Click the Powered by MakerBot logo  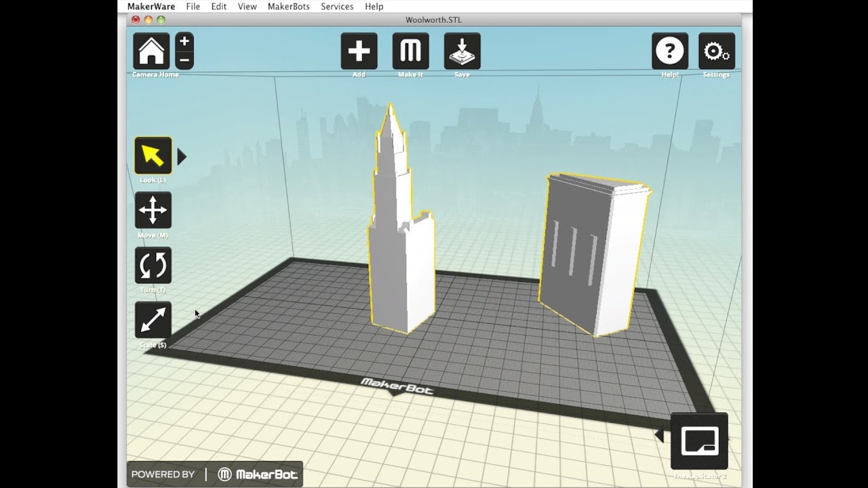click(x=214, y=474)
